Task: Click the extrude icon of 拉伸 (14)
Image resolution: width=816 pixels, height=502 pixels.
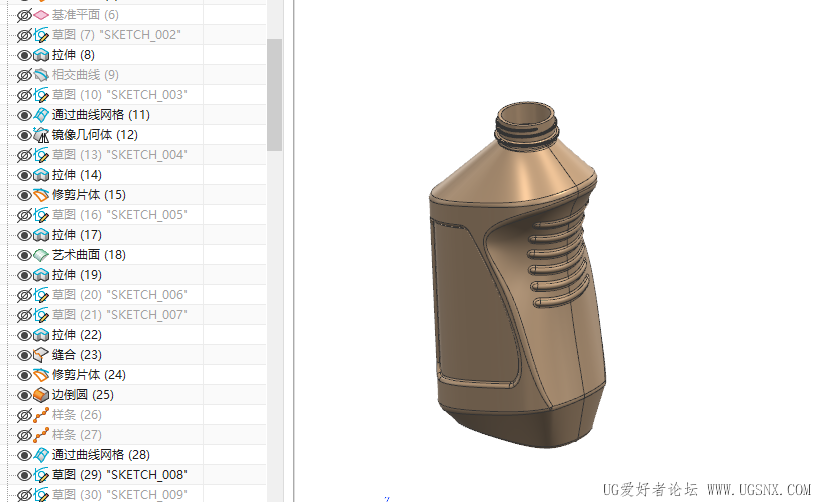Action: coord(41,175)
